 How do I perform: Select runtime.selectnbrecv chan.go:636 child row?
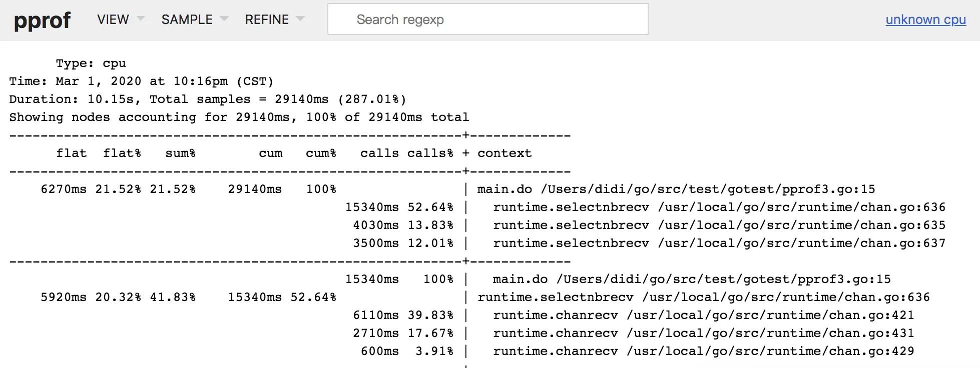pos(645,207)
